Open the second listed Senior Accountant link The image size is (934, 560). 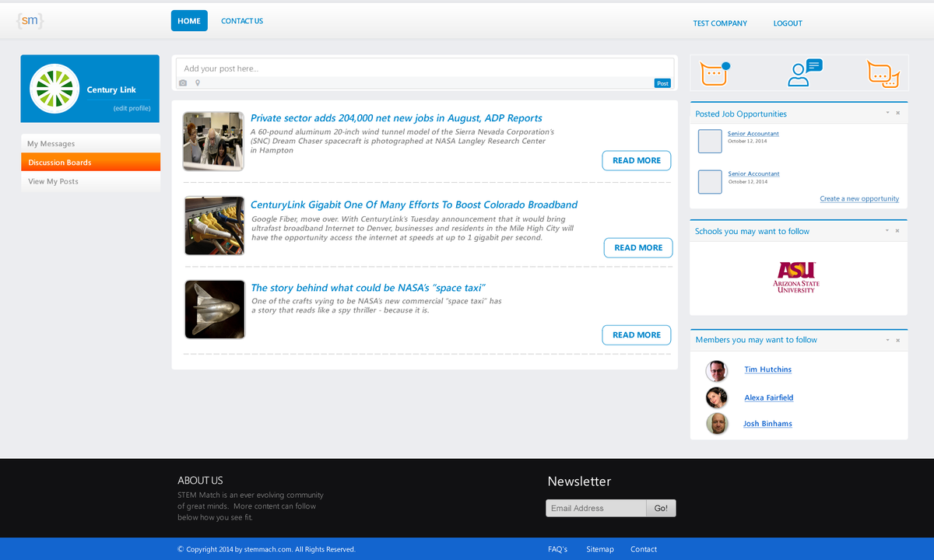click(x=753, y=173)
